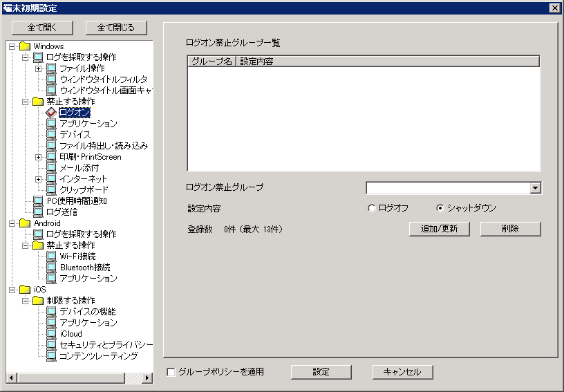
Task: Click the ファイル持出し･読み込み icon
Action: pyautogui.click(x=51, y=146)
